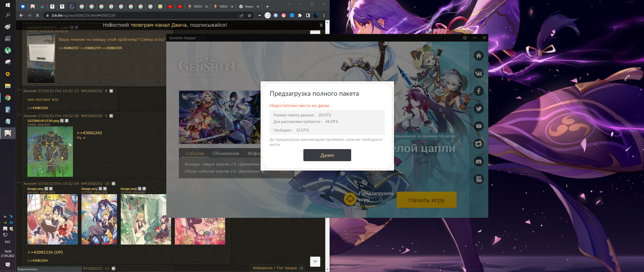
Task: Open the Twitter sidebar icon
Action: pyautogui.click(x=478, y=109)
